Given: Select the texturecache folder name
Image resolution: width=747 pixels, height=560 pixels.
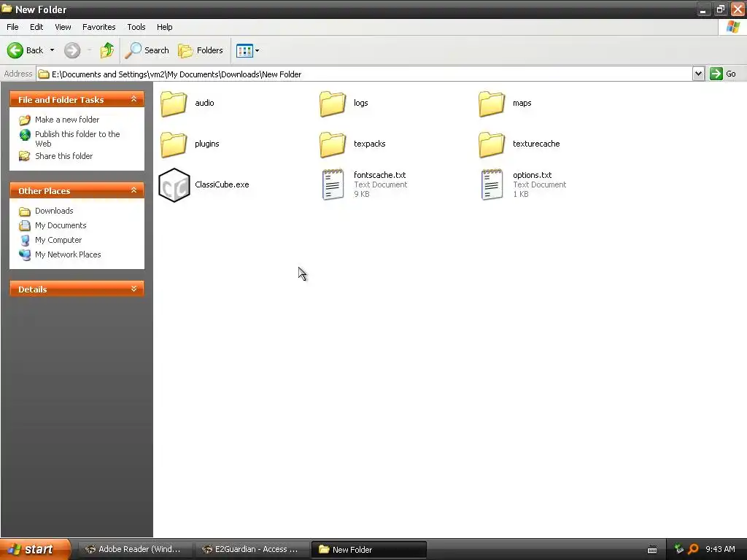Looking at the screenshot, I should coord(536,144).
